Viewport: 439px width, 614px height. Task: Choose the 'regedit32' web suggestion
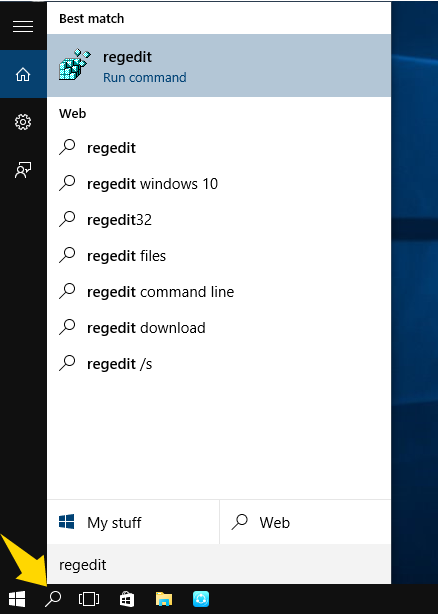pos(219,220)
